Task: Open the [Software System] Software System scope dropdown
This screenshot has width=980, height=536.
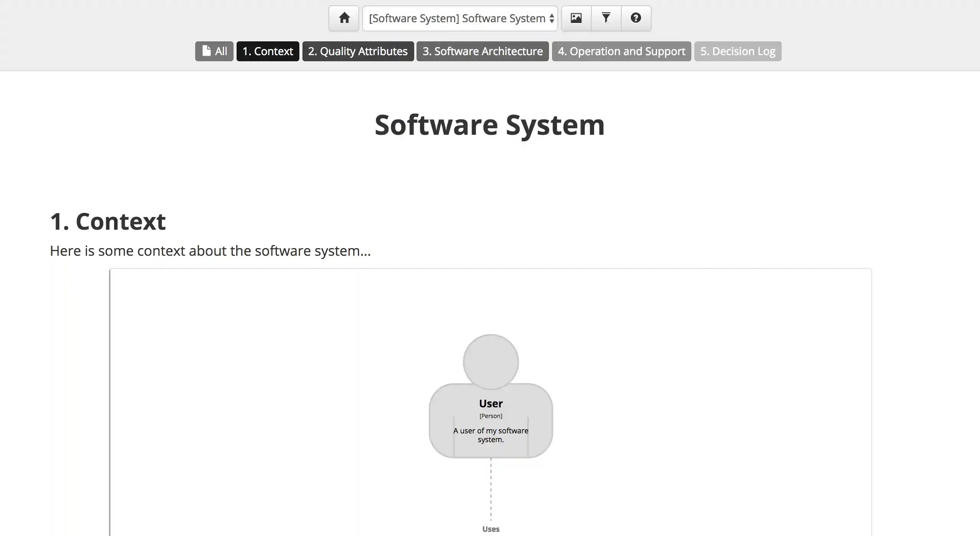Action: [459, 18]
